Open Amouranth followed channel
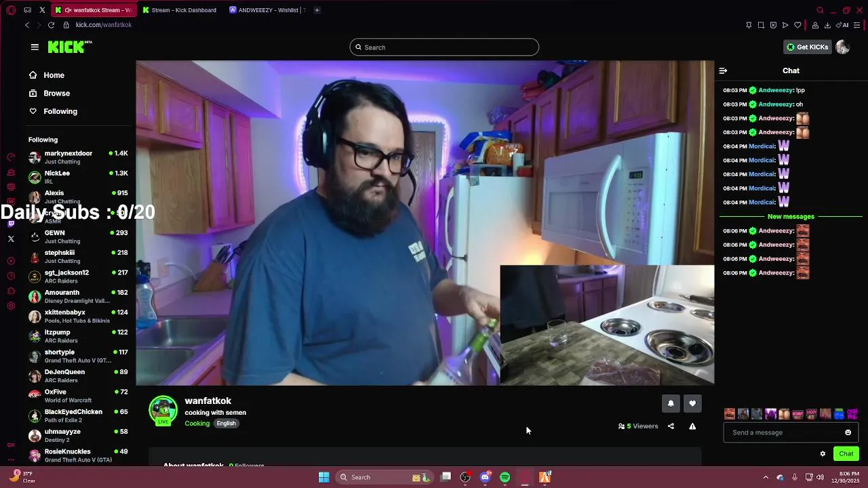 (x=78, y=296)
